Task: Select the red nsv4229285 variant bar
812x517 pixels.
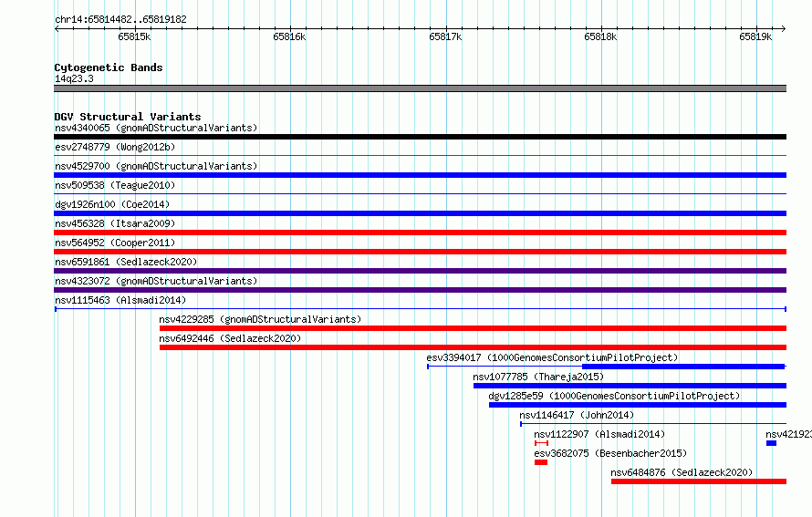Action: pyautogui.click(x=473, y=328)
